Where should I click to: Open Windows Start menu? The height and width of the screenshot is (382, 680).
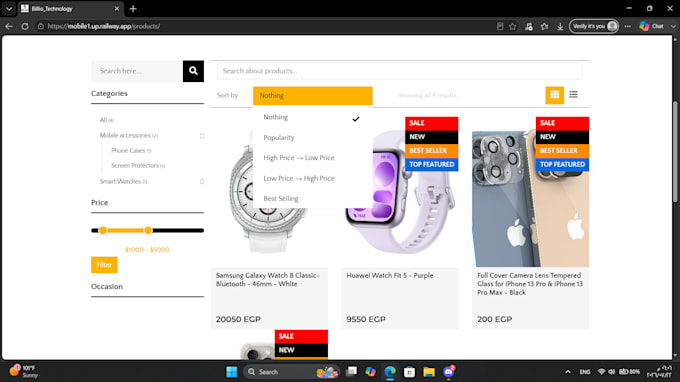point(232,372)
